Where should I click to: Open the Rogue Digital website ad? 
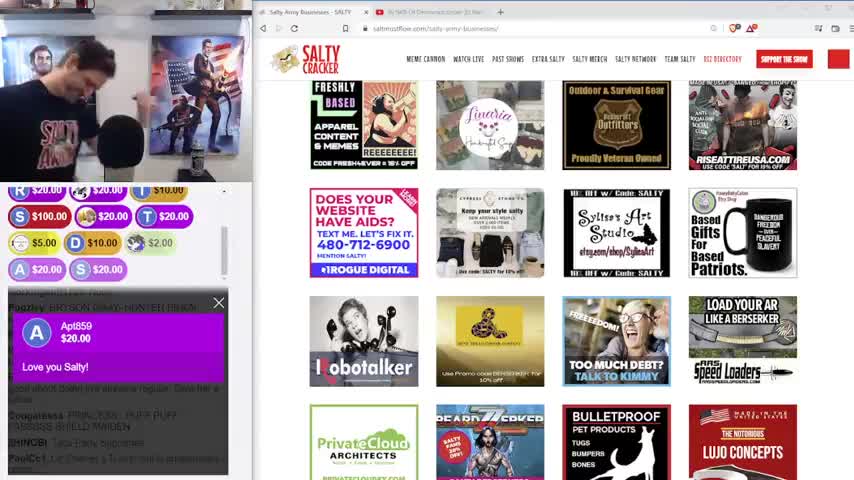tap(364, 233)
